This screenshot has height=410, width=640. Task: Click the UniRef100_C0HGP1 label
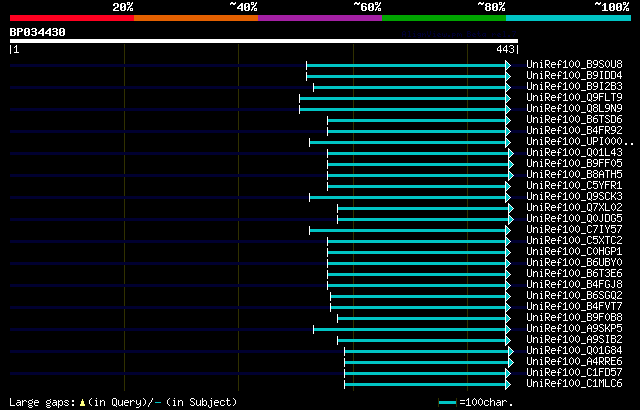[574, 252]
